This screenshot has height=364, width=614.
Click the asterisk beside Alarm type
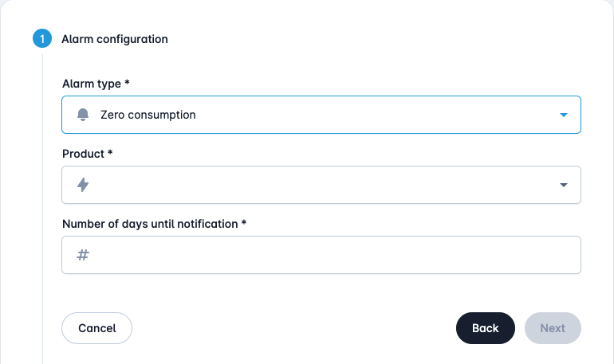127,82
